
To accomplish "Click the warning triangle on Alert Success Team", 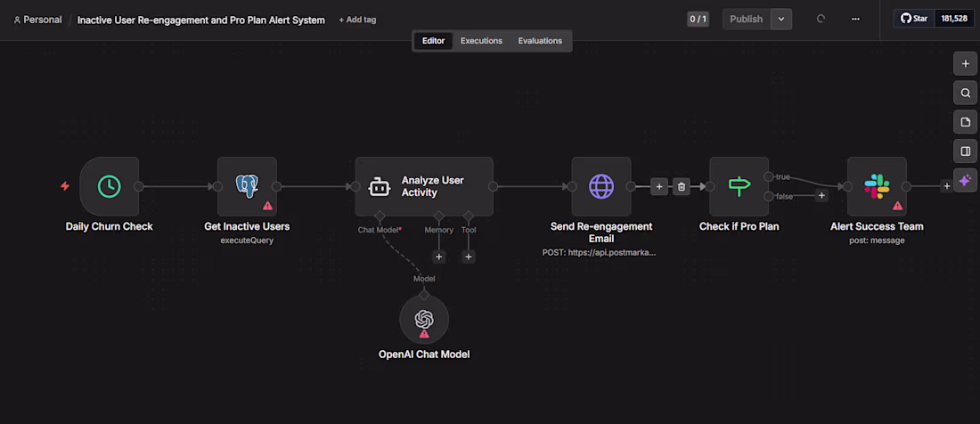I will pos(897,205).
